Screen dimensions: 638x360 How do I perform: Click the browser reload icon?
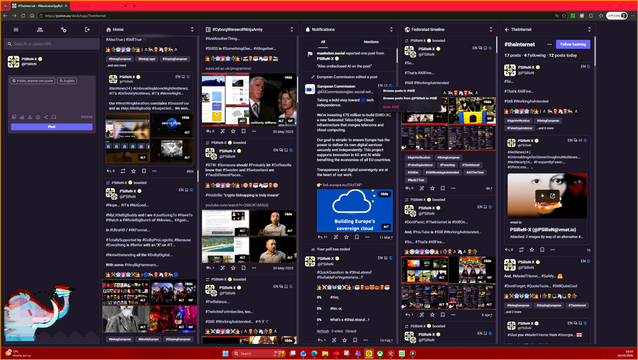point(23,15)
